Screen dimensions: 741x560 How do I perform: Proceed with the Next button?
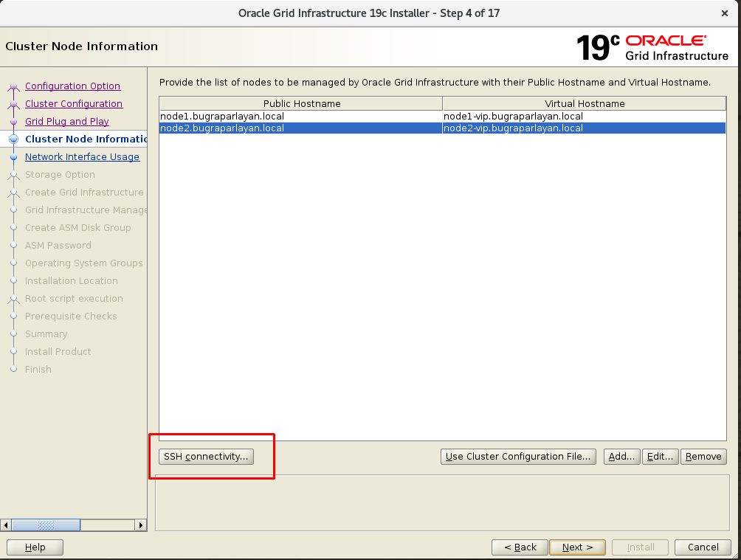click(577, 547)
